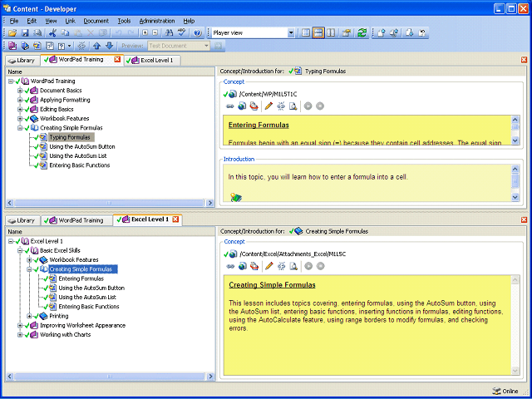Click the collapse all toolbar icon
Screen dimensions: 532x399
pos(155,33)
